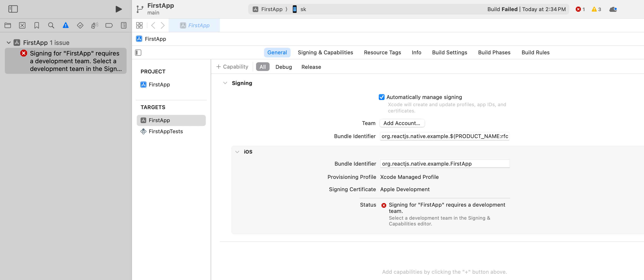The image size is (644, 280).
Task: Select the Release configuration filter
Action: click(x=311, y=67)
